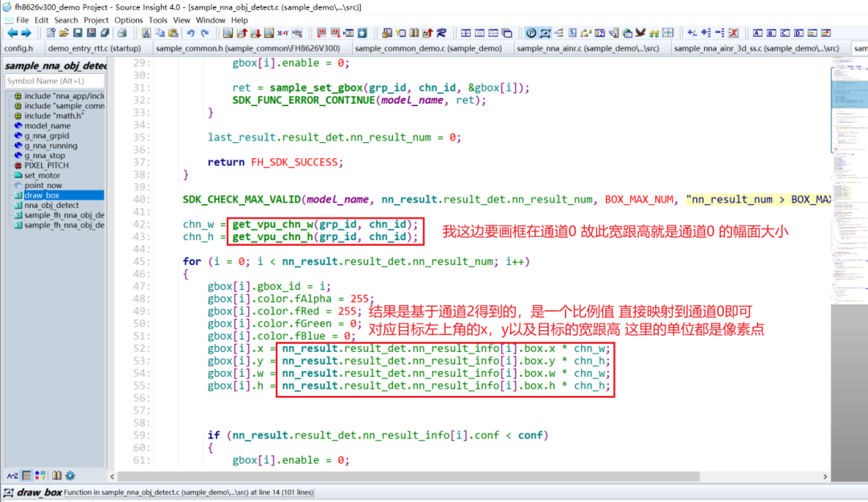Save the file using floppy disk icon
Image resolution: width=868 pixels, height=502 pixels.
coord(77,33)
